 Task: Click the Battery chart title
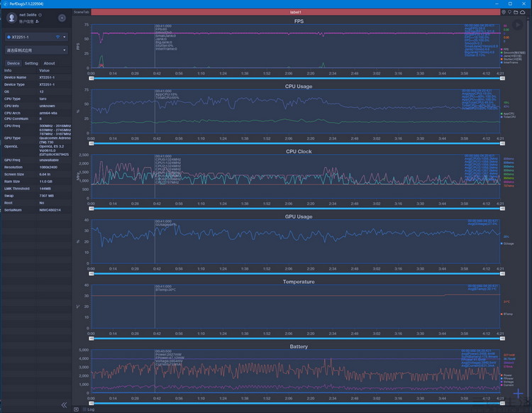(299, 346)
